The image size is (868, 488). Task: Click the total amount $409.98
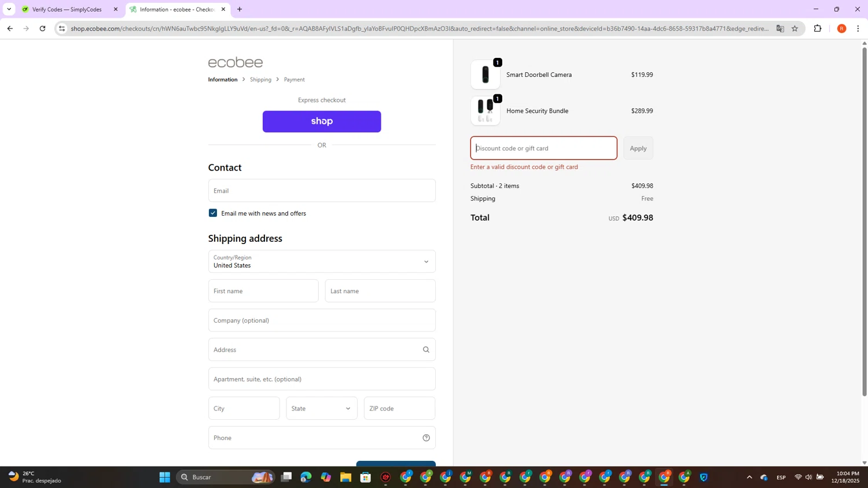[638, 217]
